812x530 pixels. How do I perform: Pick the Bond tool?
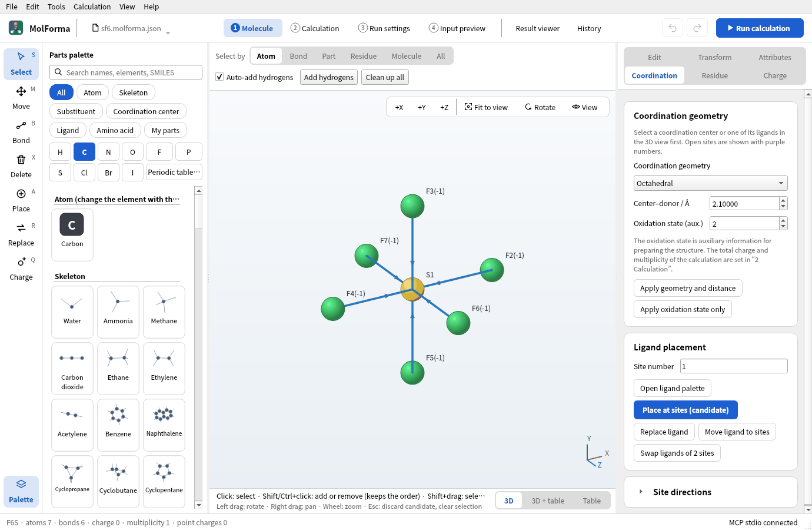click(x=21, y=132)
